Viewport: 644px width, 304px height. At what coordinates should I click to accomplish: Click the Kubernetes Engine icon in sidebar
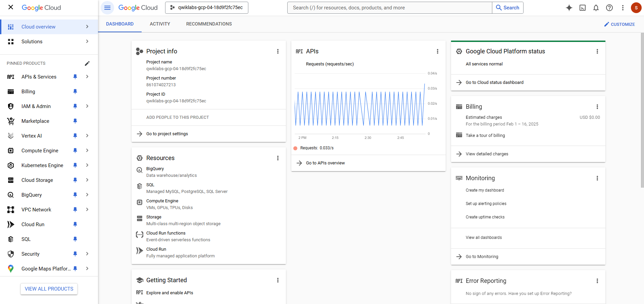coord(11,165)
